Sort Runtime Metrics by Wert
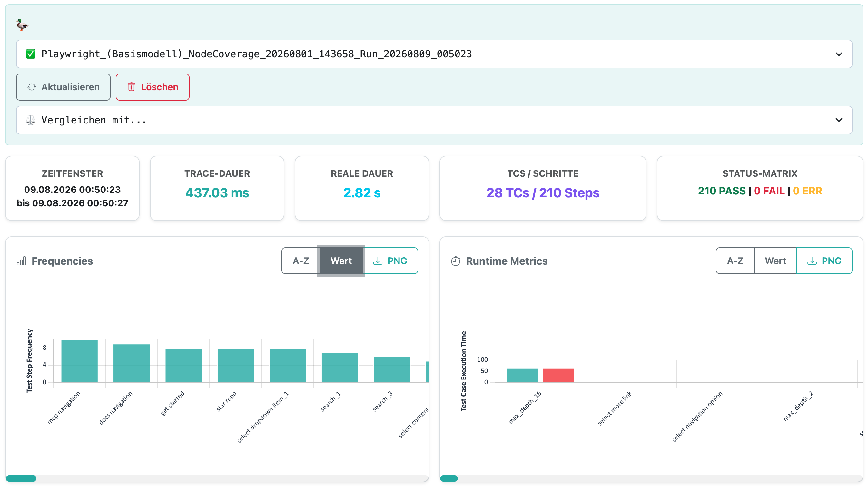 click(x=775, y=261)
